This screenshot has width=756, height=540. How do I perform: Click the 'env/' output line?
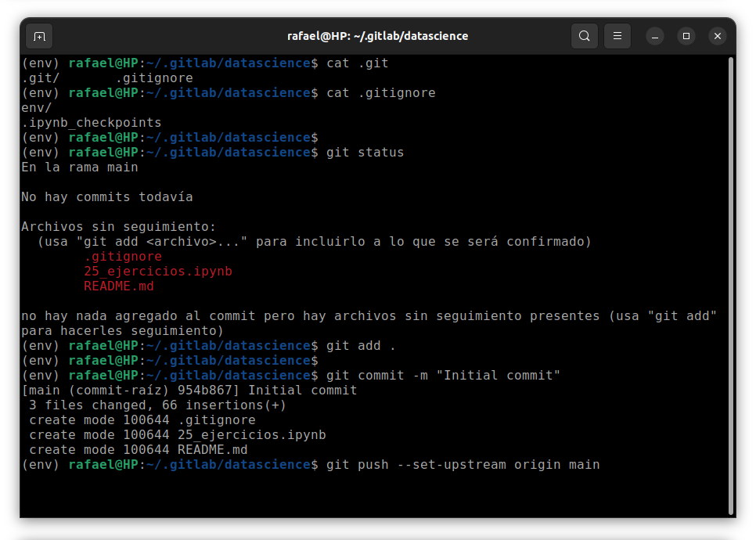[x=37, y=108]
